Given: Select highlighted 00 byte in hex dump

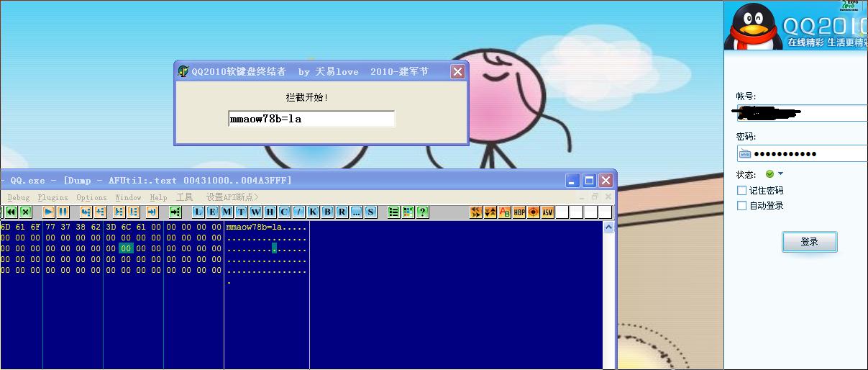Looking at the screenshot, I should click(126, 248).
